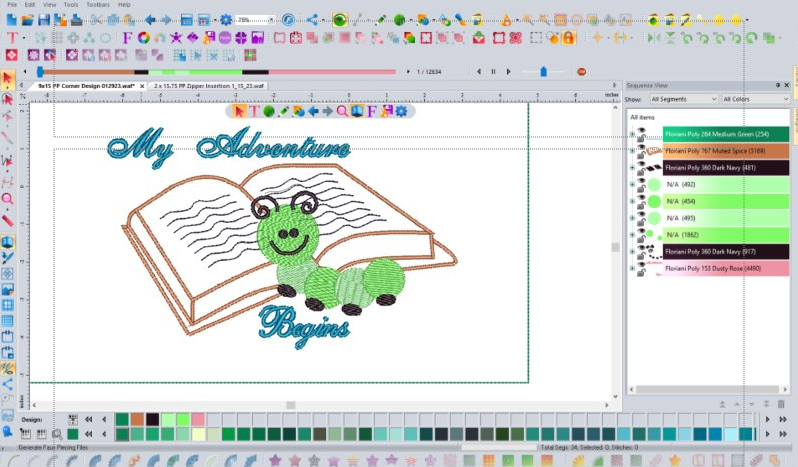Image resolution: width=798 pixels, height=467 pixels.
Task: Select the Text tool with red T
Action: [12, 37]
